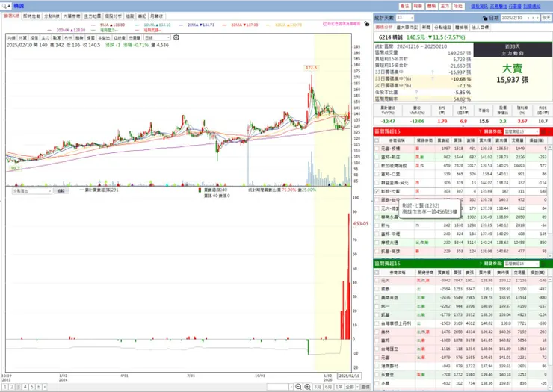
Task: Tick the checkbox for 美商高盛 sell row
Action: [x=377, y=297]
